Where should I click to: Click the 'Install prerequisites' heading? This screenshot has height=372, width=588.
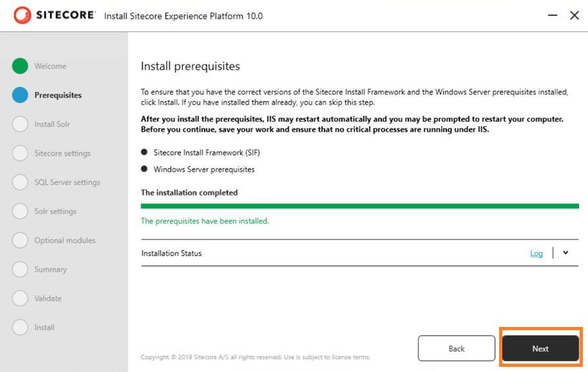[190, 66]
